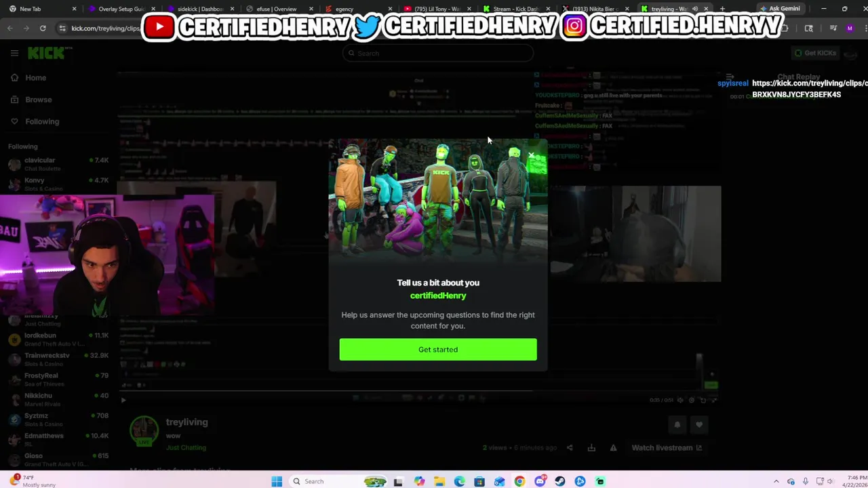Open Edmatthews channel in sidebar

[x=58, y=439]
